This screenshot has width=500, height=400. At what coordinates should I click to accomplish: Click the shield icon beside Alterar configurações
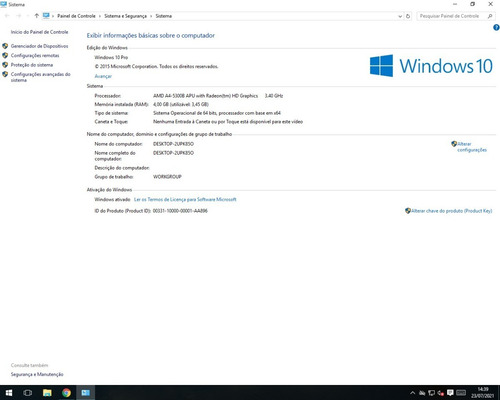pyautogui.click(x=454, y=144)
